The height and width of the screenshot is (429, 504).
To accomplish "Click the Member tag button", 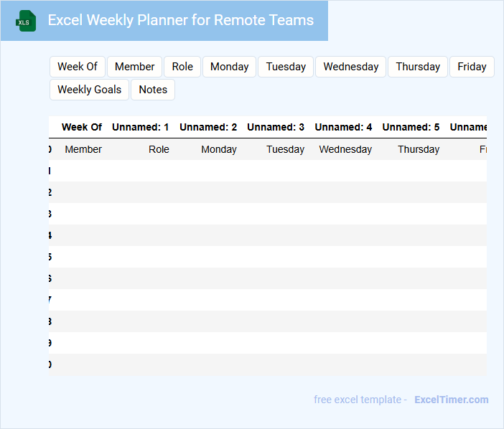I will click(134, 67).
